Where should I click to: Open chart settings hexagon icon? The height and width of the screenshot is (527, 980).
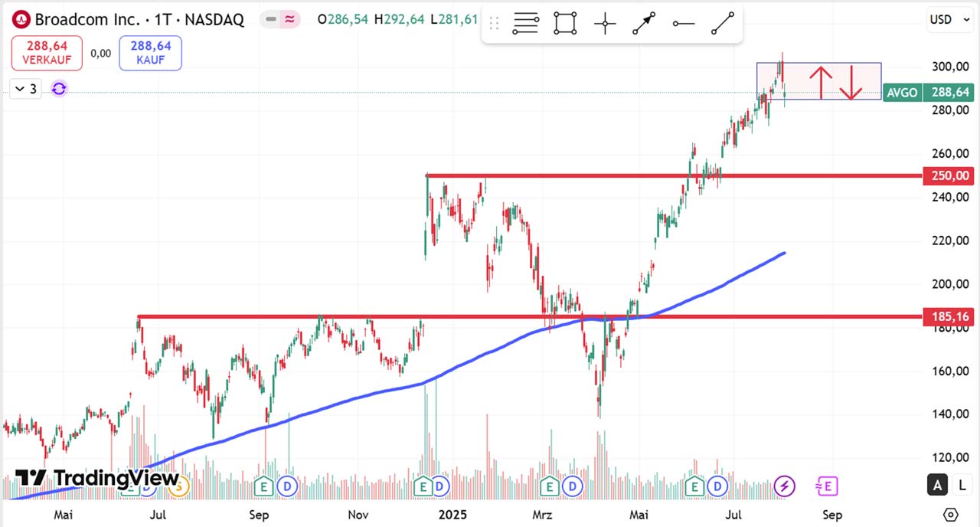tap(951, 514)
